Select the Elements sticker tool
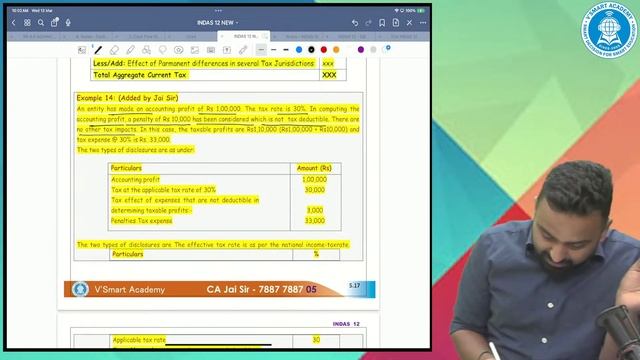 tap(178, 50)
